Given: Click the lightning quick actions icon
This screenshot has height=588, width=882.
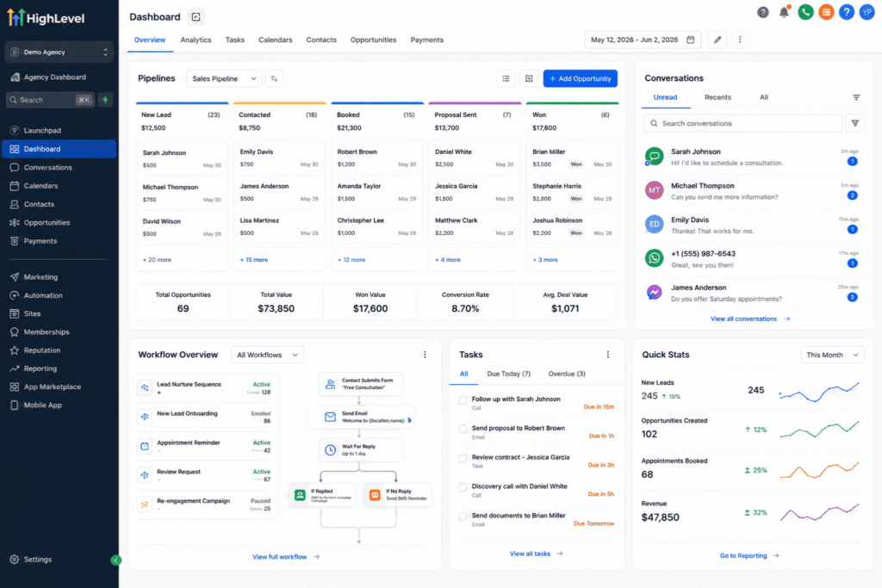Looking at the screenshot, I should click(105, 100).
